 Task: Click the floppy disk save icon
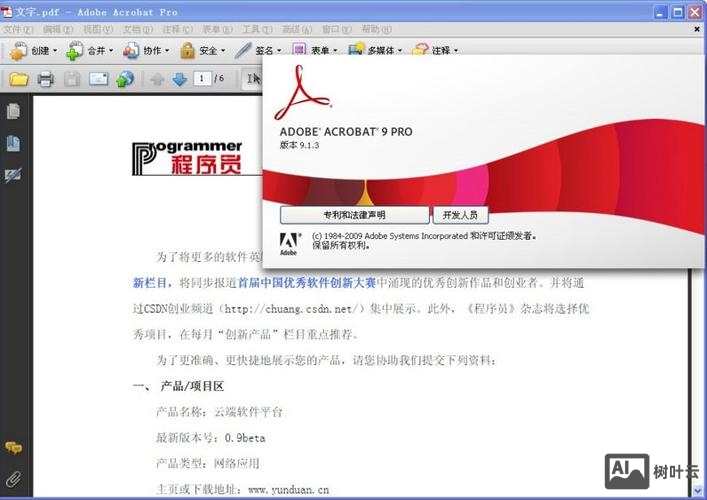click(72, 79)
